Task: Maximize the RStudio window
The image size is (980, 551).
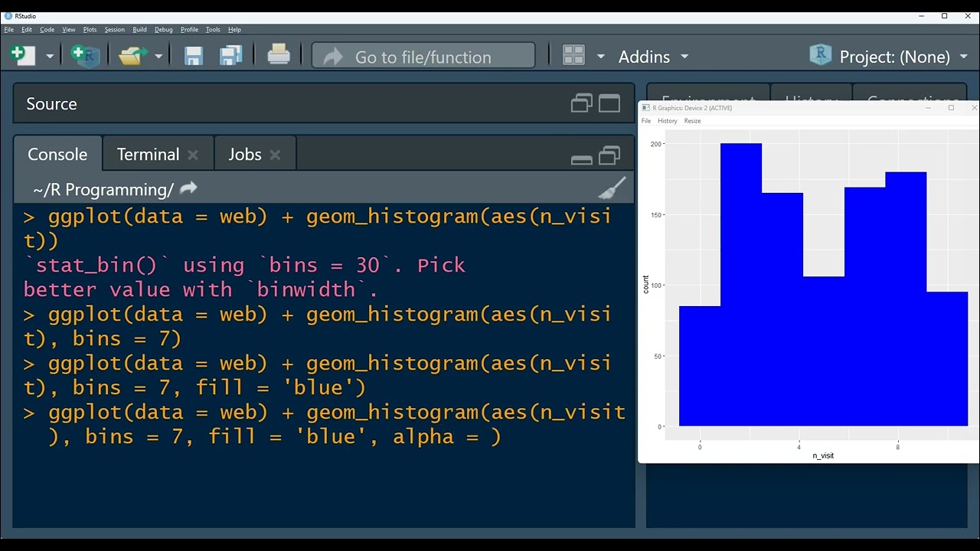Action: pyautogui.click(x=944, y=16)
